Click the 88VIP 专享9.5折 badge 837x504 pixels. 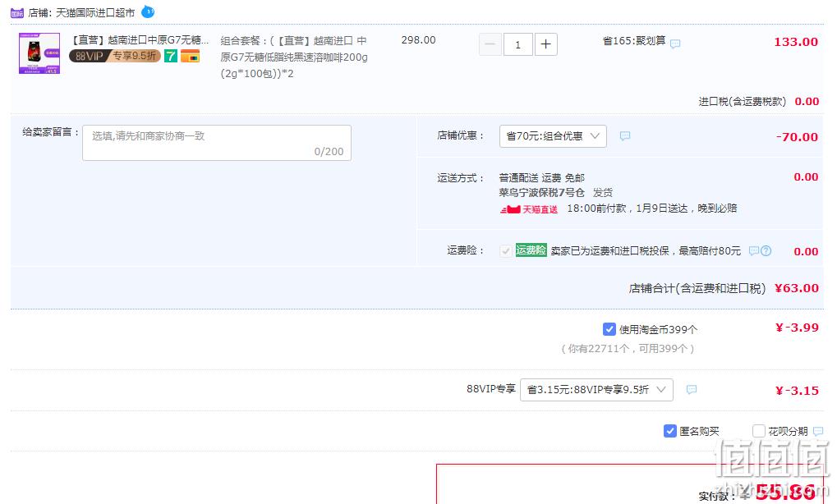click(x=115, y=56)
